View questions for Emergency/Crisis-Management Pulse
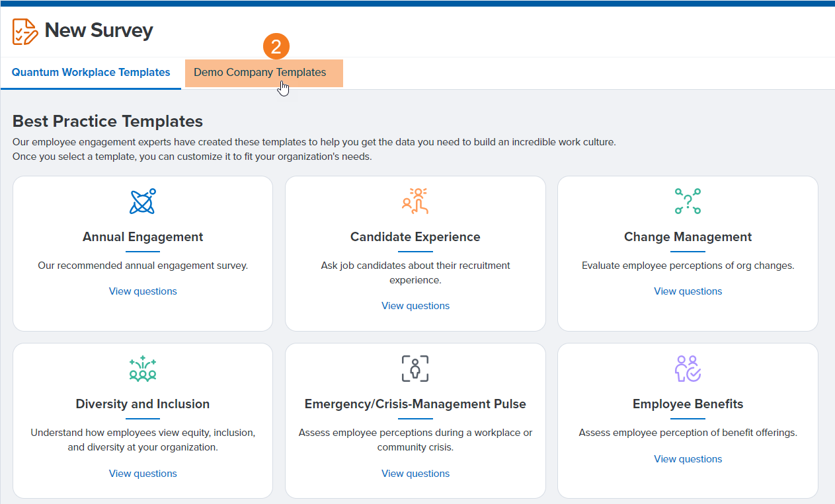 click(415, 474)
